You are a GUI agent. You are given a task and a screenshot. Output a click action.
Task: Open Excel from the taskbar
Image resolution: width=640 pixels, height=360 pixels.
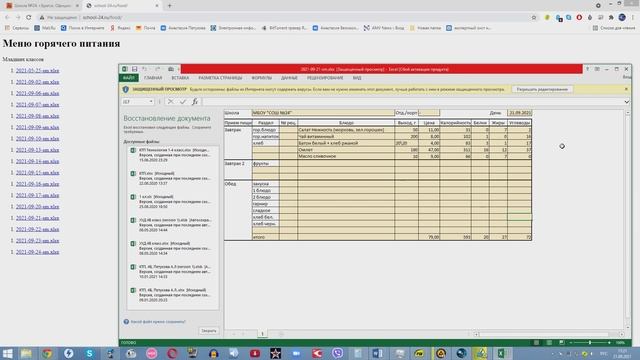pos(502,353)
